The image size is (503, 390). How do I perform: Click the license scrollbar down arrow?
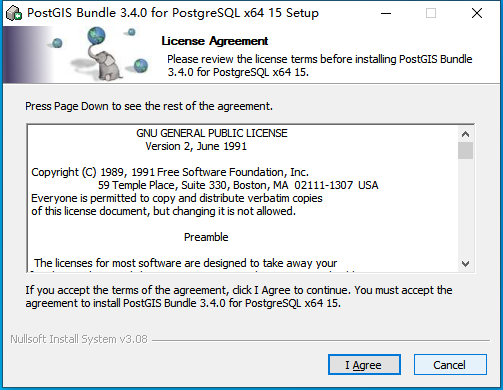[x=465, y=264]
